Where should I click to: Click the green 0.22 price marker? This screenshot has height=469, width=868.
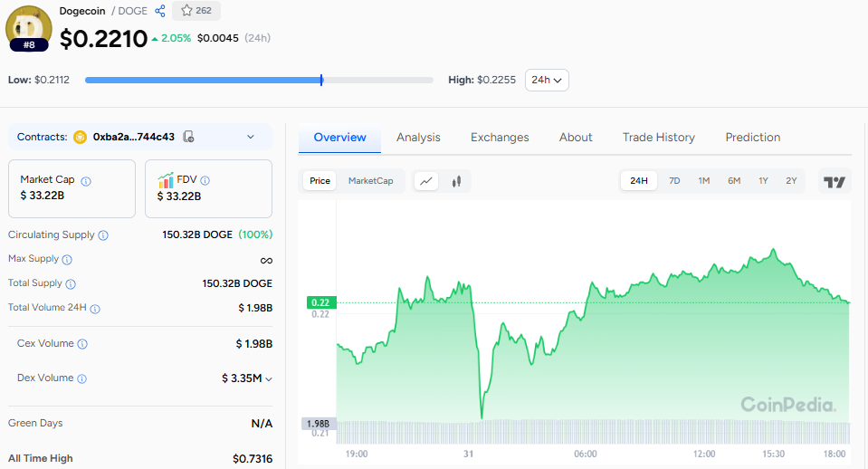coord(321,302)
